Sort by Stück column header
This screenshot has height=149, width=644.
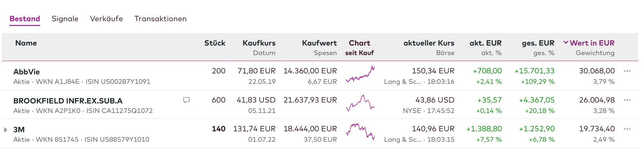214,43
